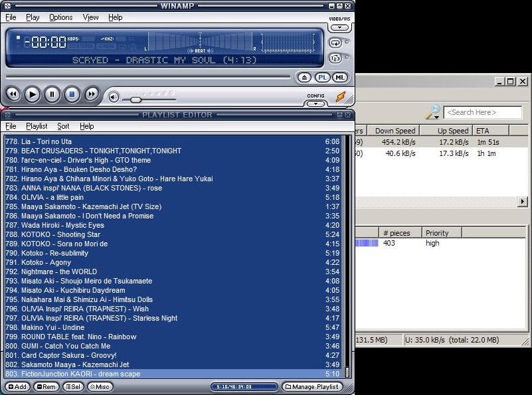Click the Add button in playlist
Screen dimensions: 532x395
click(17, 386)
